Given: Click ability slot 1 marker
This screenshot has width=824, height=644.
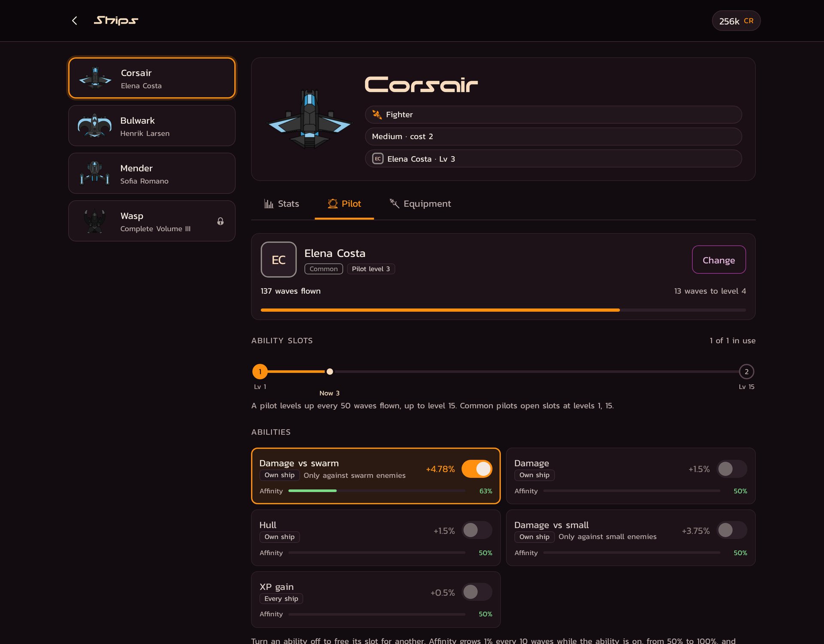Looking at the screenshot, I should click(x=260, y=372).
